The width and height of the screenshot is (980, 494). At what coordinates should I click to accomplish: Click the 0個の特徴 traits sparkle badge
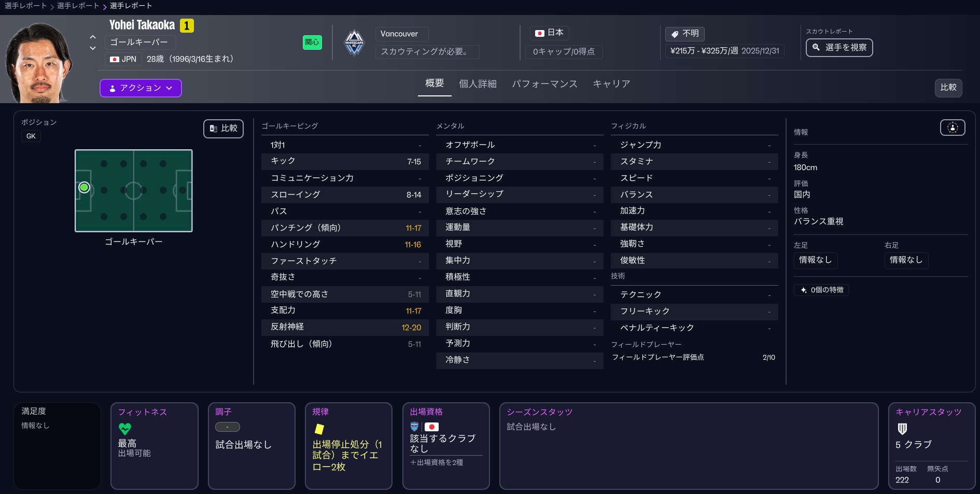[821, 290]
